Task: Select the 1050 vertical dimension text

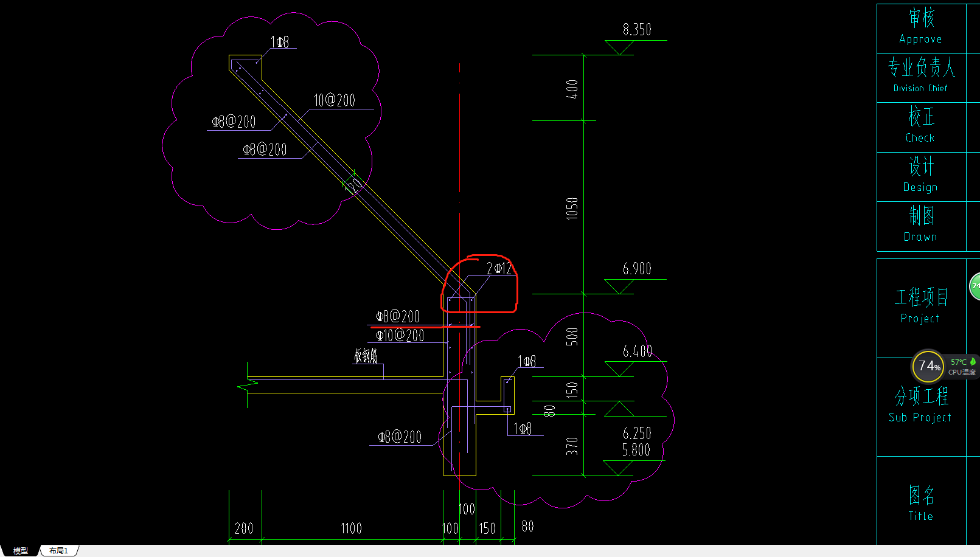Action: pos(572,209)
